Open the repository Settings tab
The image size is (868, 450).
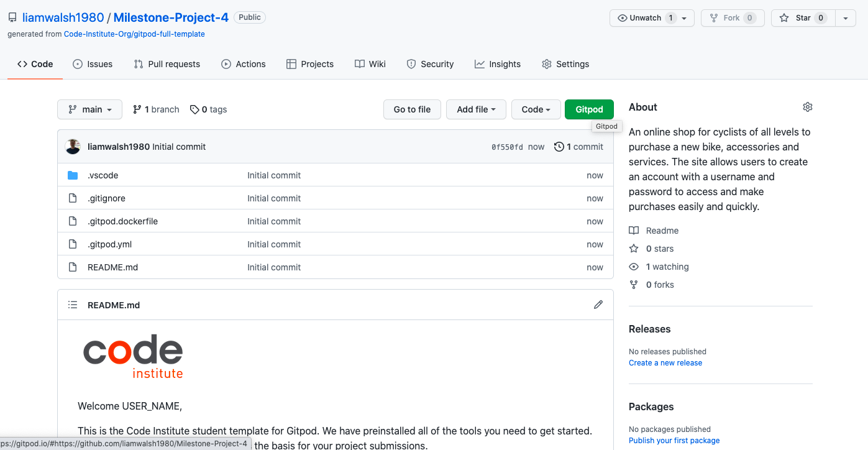(565, 64)
